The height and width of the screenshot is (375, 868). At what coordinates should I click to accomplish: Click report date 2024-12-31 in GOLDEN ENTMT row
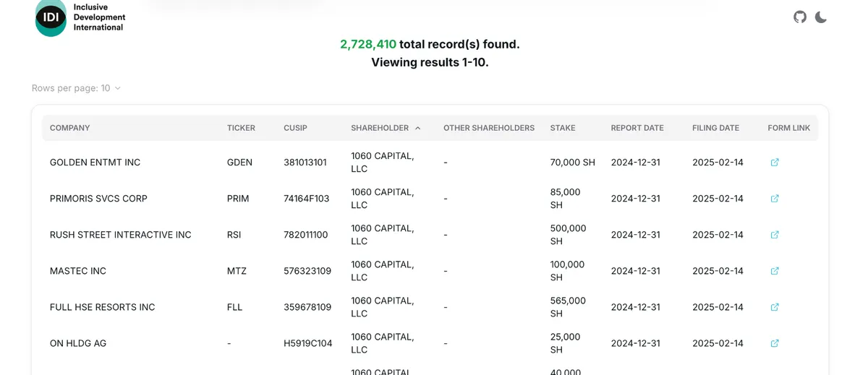[636, 163]
